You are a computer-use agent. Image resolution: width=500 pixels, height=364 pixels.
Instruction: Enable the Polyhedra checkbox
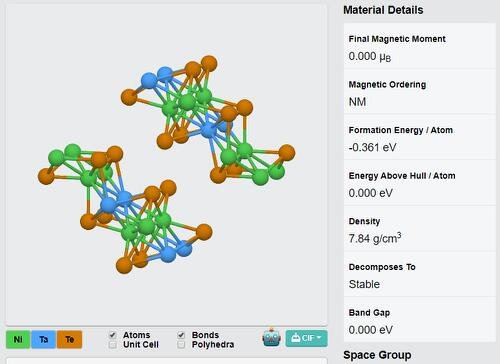click(181, 345)
